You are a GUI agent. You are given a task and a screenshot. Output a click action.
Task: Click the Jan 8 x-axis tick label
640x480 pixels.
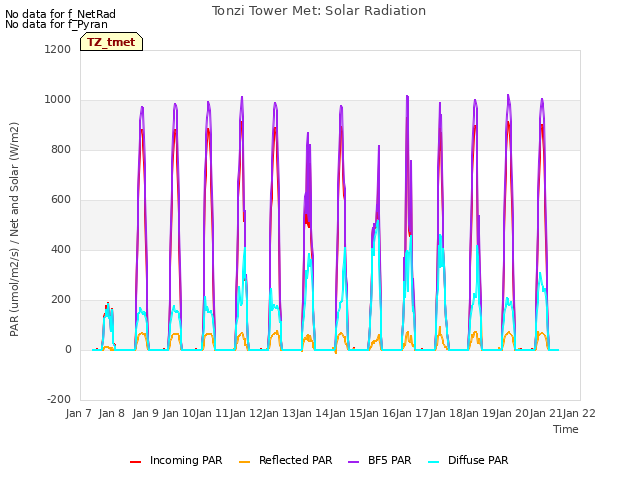112,413
